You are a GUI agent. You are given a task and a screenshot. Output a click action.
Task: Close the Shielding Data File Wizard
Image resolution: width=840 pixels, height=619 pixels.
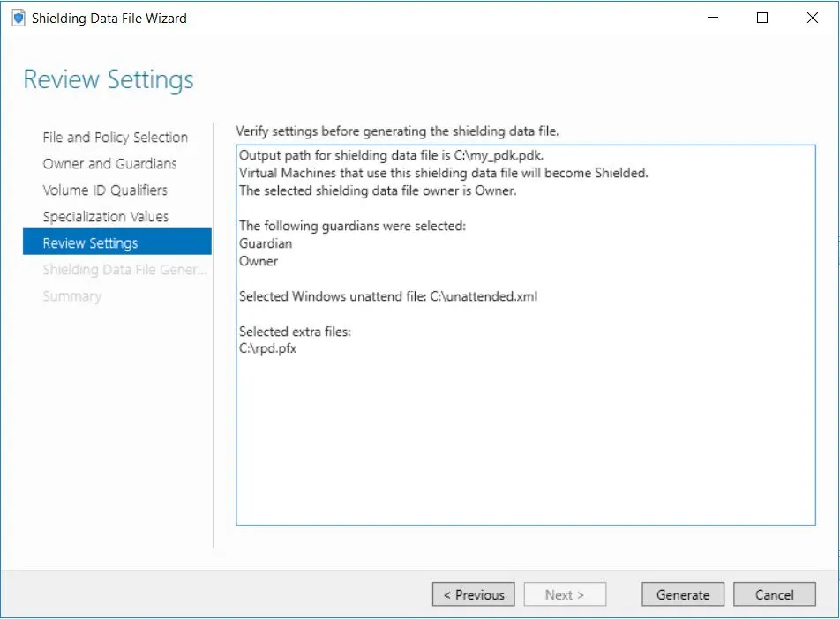click(813, 18)
